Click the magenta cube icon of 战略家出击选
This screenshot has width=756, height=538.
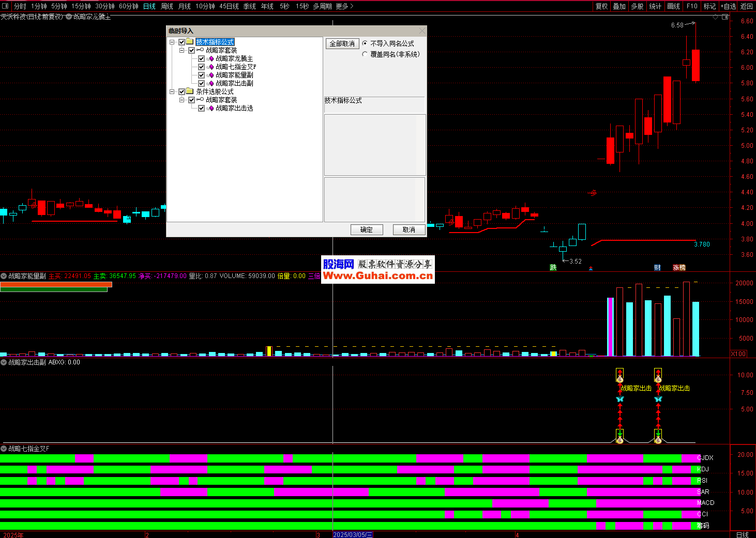point(210,108)
